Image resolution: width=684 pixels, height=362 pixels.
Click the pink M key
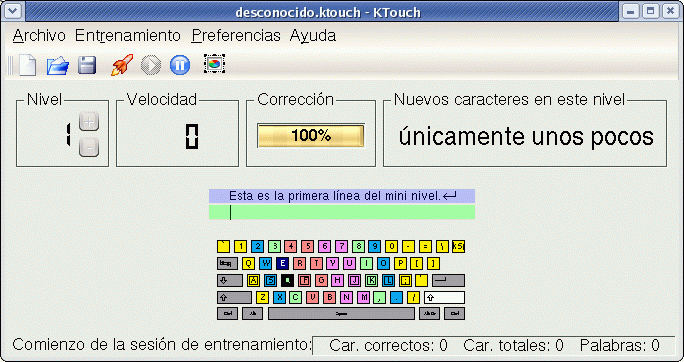(x=363, y=297)
